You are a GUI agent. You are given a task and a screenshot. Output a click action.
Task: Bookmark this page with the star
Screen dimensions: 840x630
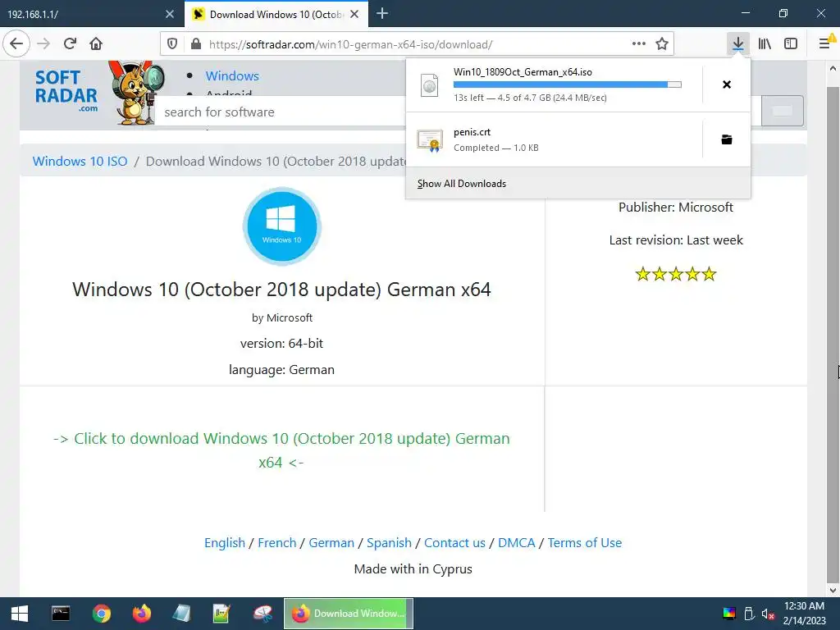[662, 43]
